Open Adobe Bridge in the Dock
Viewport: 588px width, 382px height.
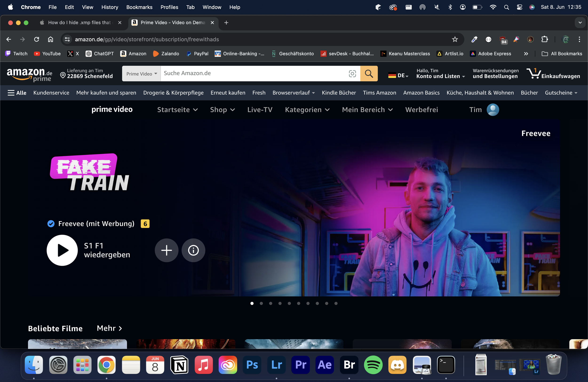click(x=349, y=365)
